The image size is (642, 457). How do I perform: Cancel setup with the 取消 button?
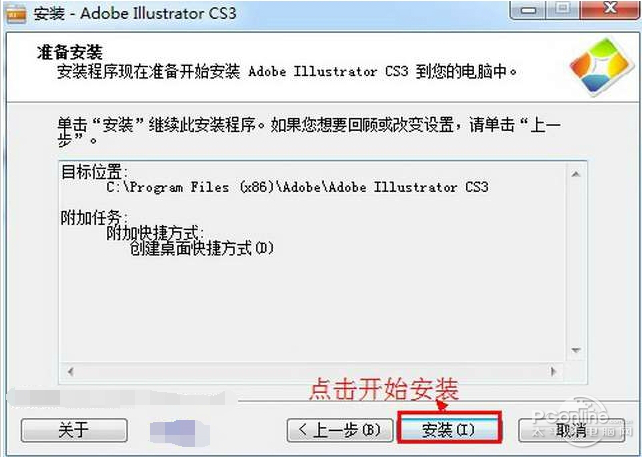point(572,430)
